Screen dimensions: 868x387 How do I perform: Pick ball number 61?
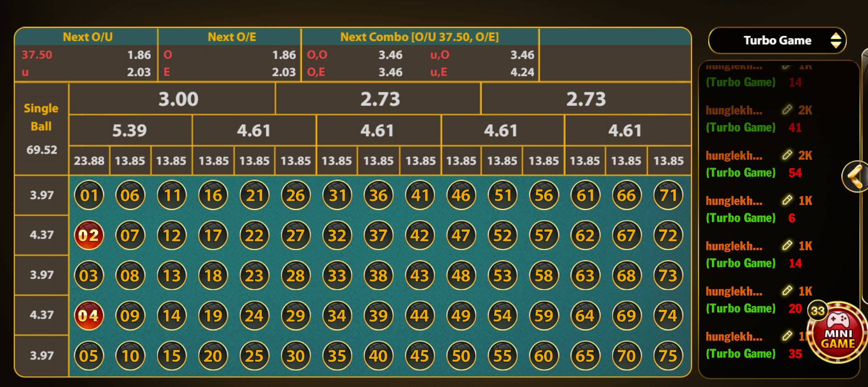[585, 195]
